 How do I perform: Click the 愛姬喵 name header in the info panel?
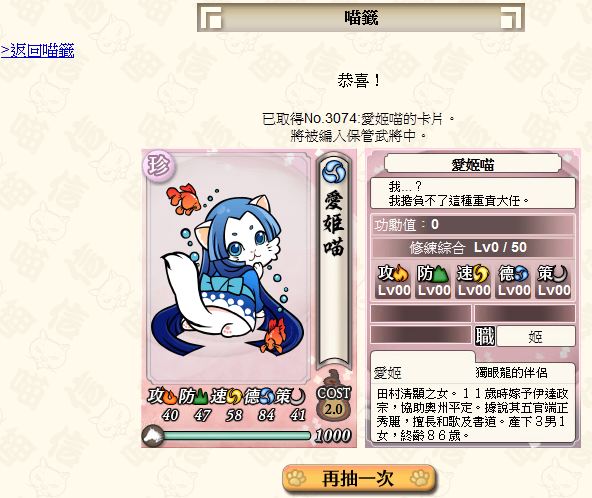click(473, 165)
